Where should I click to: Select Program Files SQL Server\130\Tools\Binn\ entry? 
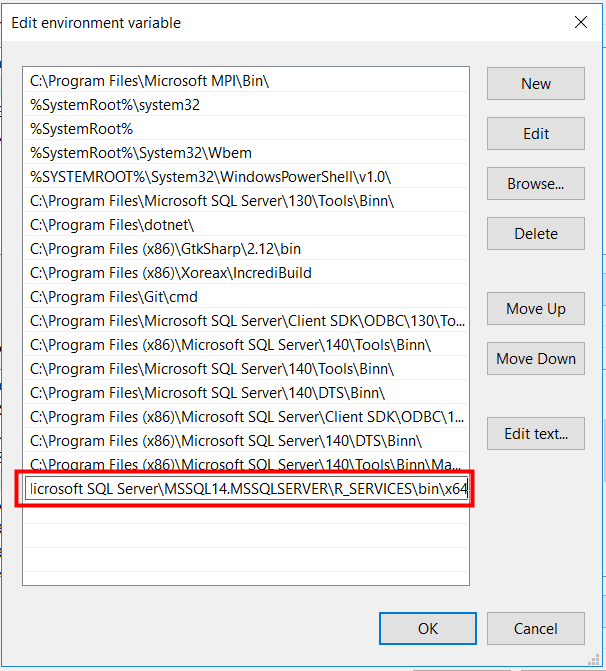tap(246, 200)
